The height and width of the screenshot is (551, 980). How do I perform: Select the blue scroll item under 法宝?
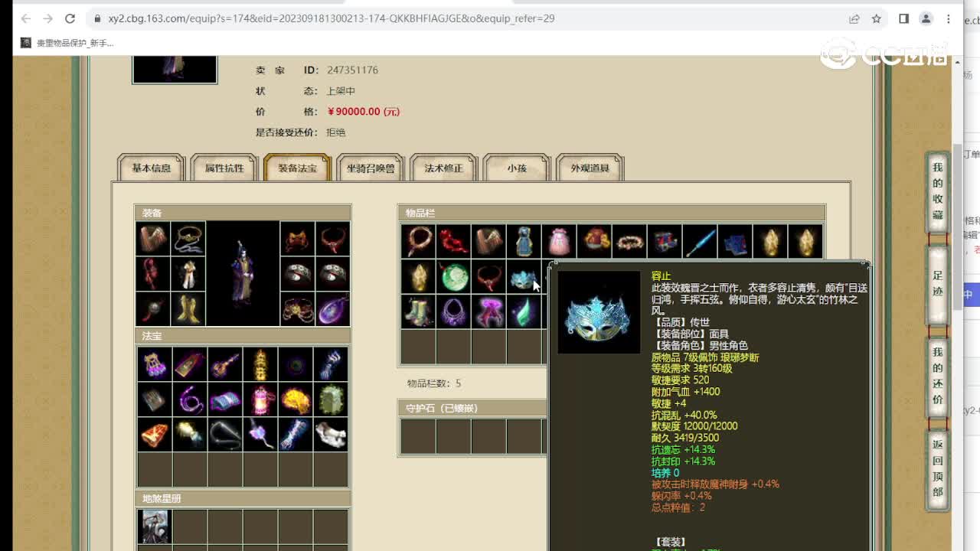click(x=225, y=399)
